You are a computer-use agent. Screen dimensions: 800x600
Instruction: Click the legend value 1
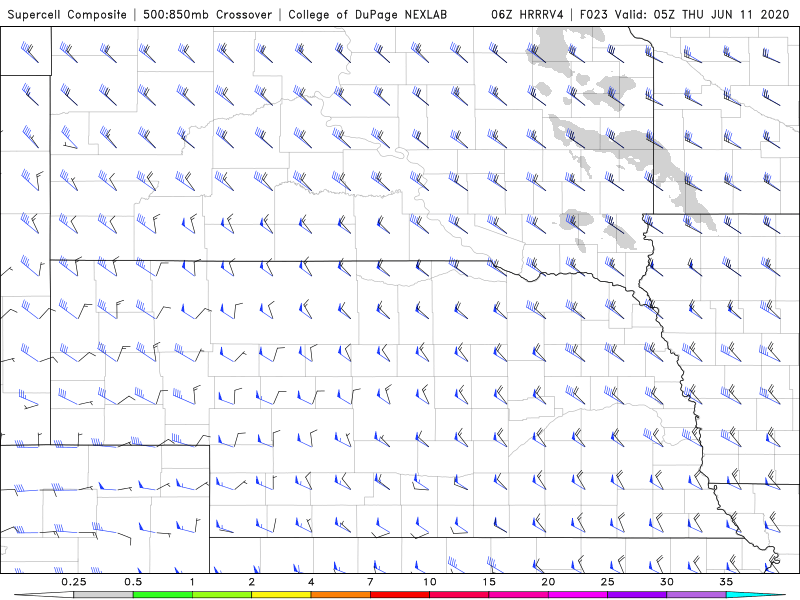[192, 582]
